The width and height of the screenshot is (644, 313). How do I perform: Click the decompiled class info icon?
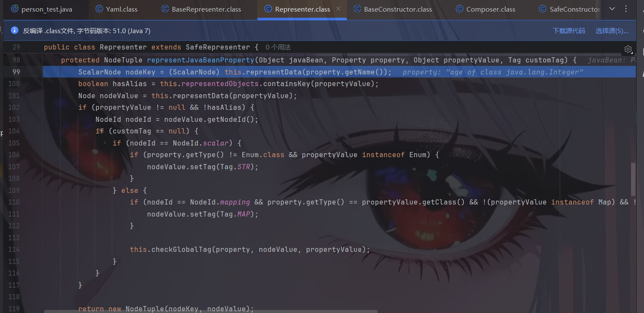pos(15,31)
